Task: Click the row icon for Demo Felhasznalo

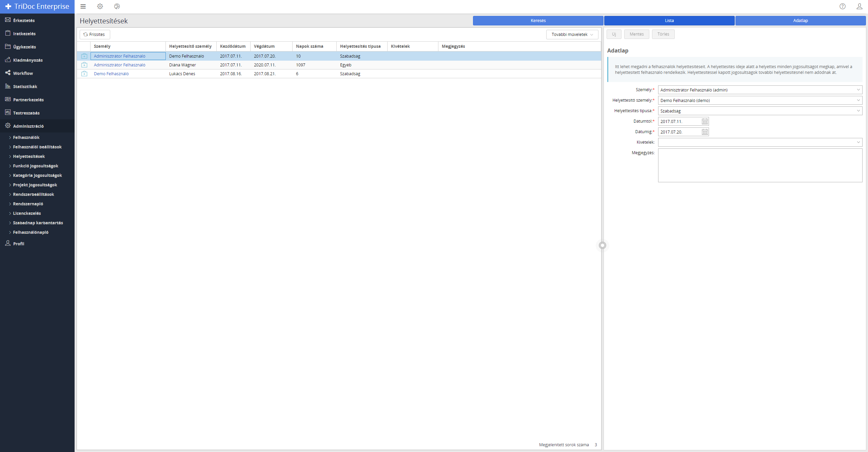Action: pos(84,74)
